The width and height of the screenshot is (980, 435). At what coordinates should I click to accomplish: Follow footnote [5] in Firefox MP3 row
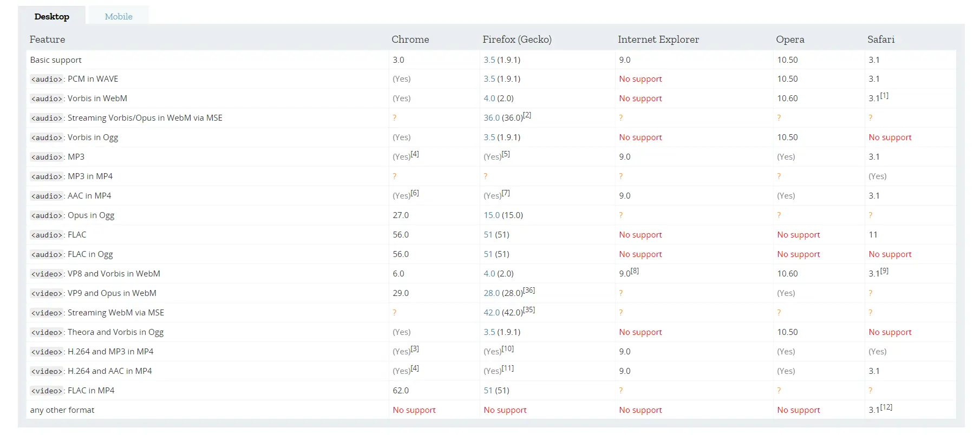point(506,154)
